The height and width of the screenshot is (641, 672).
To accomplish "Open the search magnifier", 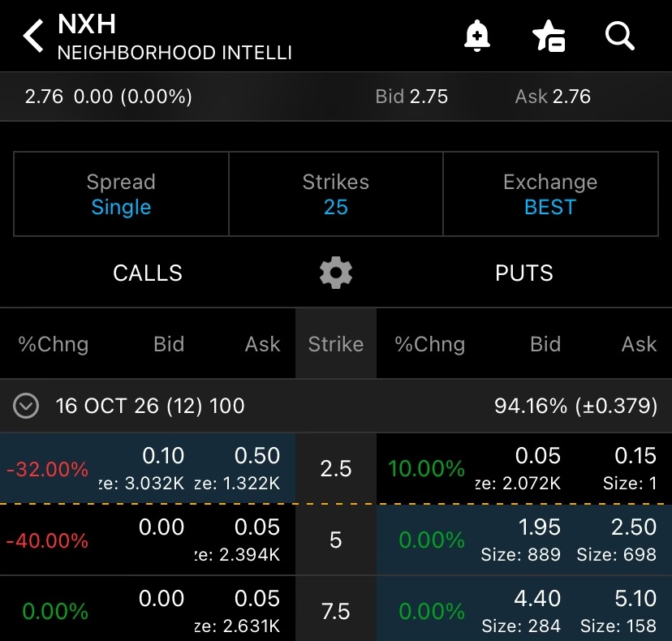I will (x=620, y=36).
